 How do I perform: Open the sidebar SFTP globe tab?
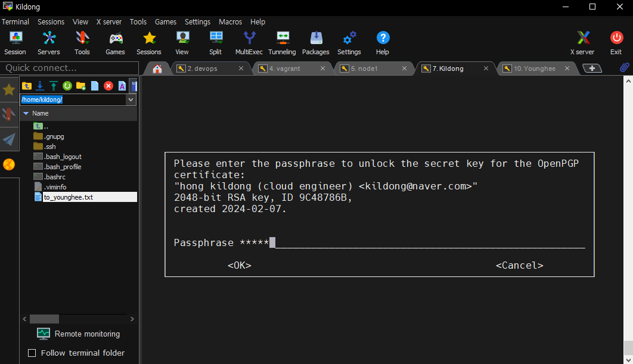click(9, 164)
